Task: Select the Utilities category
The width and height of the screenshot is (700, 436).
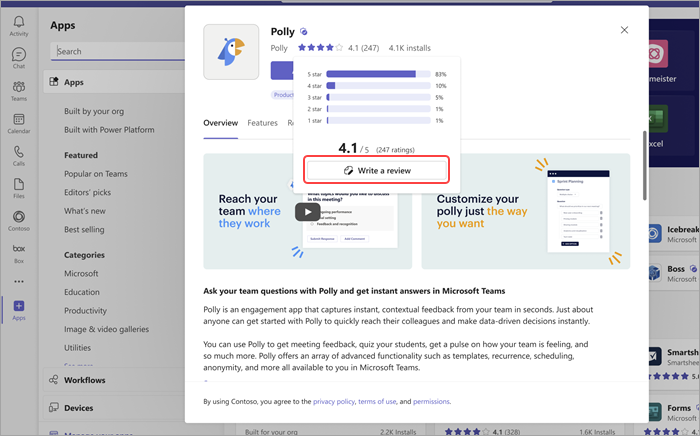Action: click(77, 347)
